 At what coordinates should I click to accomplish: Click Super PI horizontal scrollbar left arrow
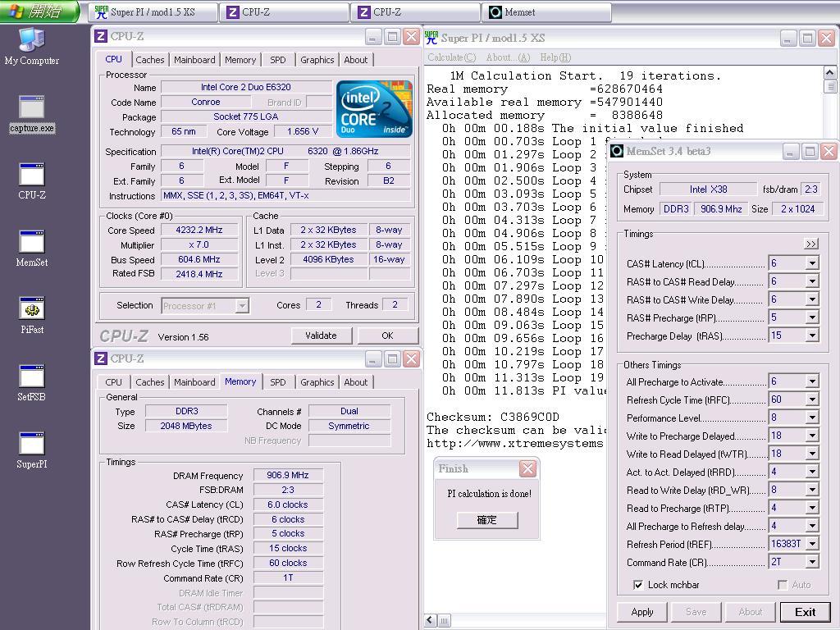[x=431, y=620]
